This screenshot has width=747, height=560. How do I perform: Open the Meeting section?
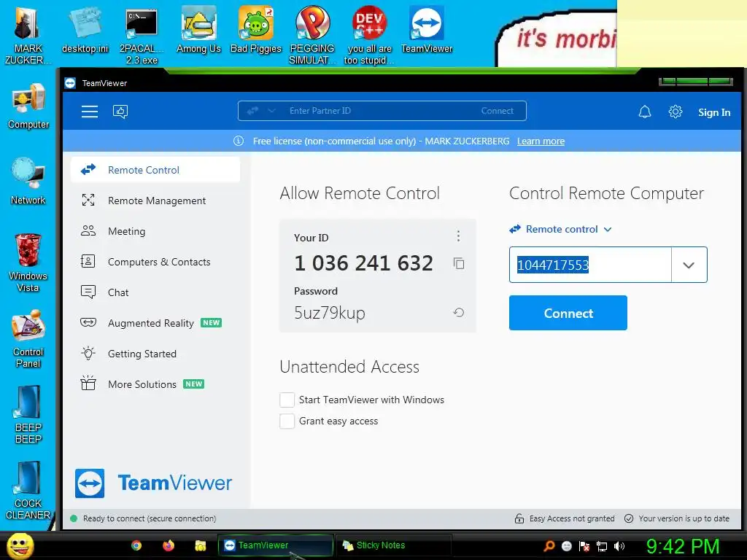coord(155,231)
